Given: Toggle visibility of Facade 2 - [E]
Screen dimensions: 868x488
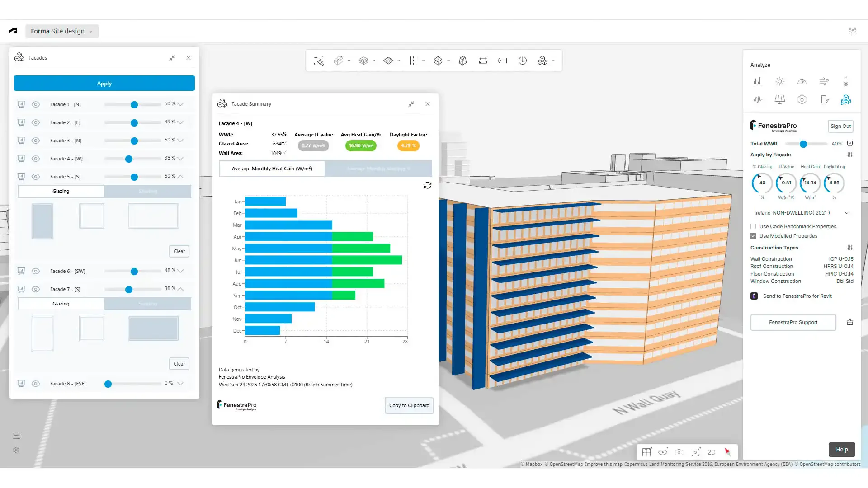Looking at the screenshot, I should (x=36, y=122).
